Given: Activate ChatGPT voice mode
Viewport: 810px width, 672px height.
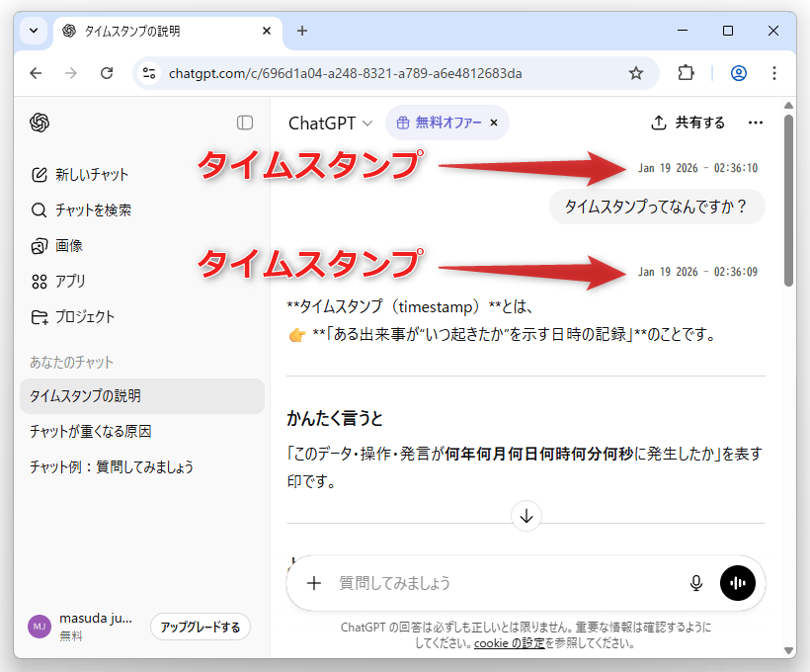Looking at the screenshot, I should 738,583.
